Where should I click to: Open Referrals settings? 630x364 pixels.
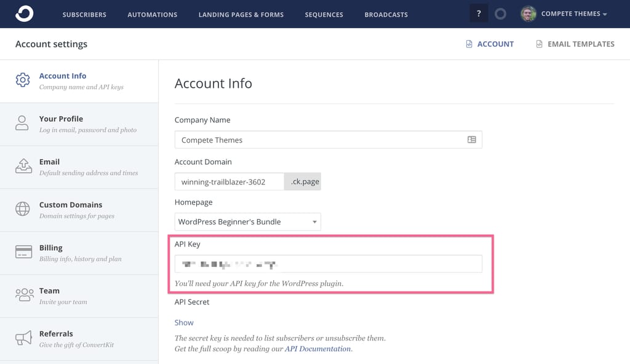[79, 339]
